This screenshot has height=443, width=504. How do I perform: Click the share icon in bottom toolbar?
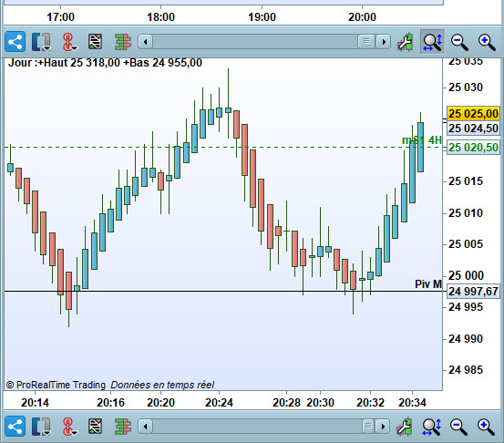point(15,427)
